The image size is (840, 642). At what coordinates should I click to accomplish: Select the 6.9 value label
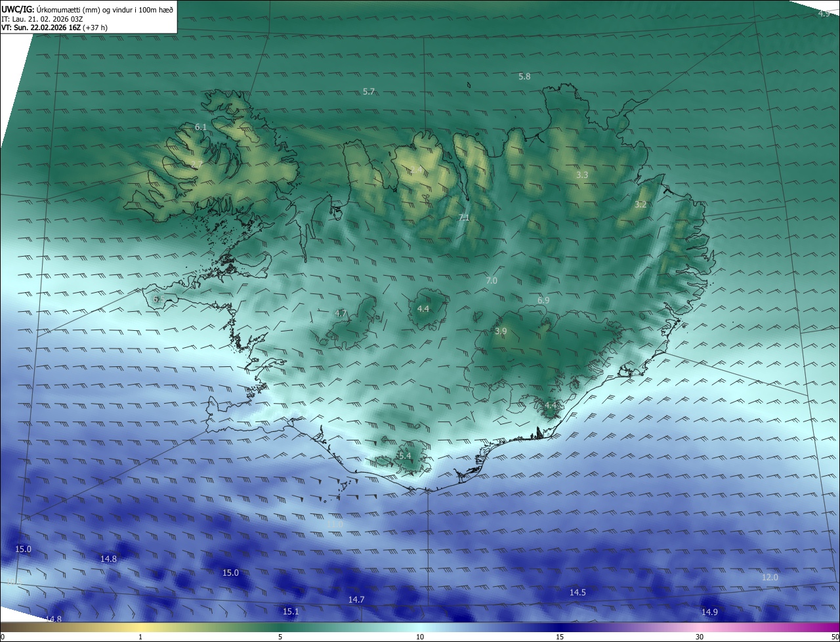pyautogui.click(x=543, y=301)
